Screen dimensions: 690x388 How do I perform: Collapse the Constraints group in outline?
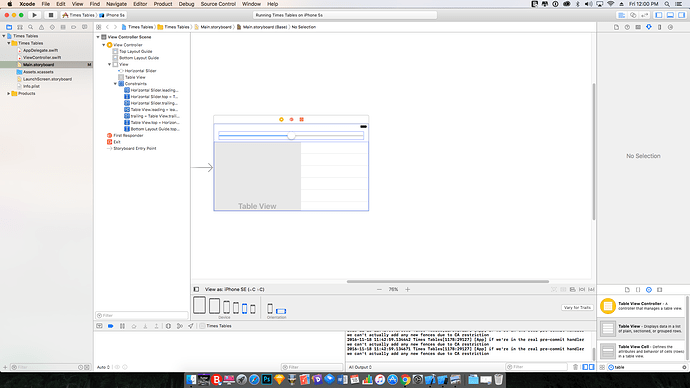click(115, 84)
